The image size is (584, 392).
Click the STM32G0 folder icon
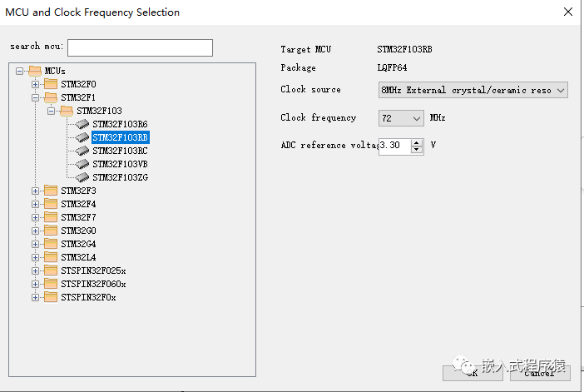pos(51,231)
